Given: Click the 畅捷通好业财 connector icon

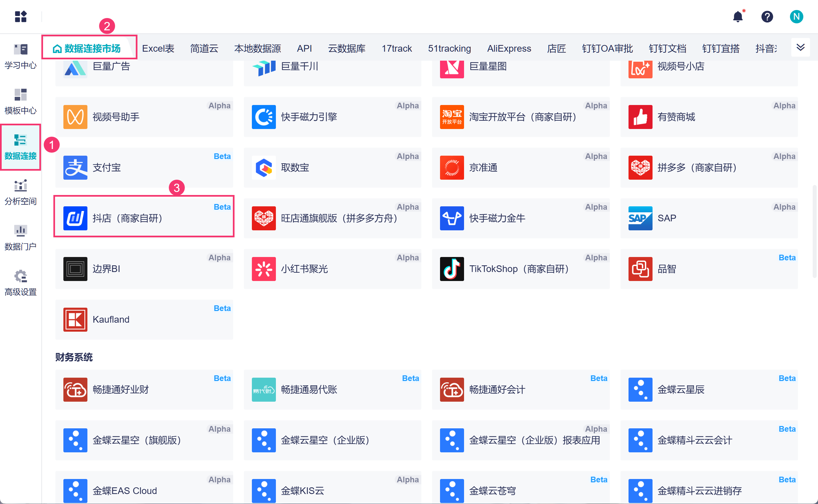Looking at the screenshot, I should point(75,390).
